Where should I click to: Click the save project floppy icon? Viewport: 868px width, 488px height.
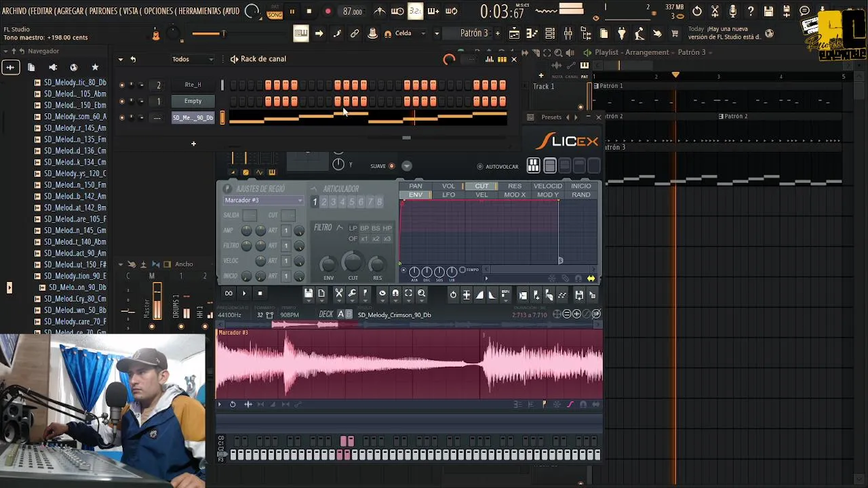pos(768,12)
